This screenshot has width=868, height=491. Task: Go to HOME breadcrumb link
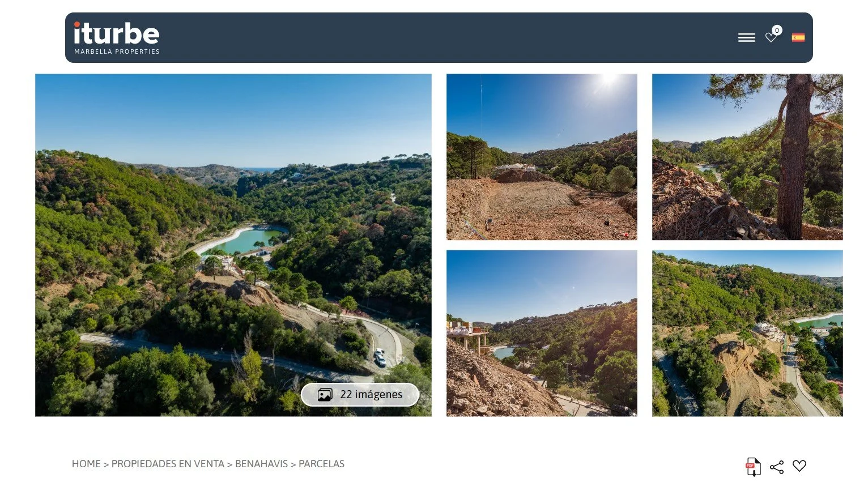(86, 464)
